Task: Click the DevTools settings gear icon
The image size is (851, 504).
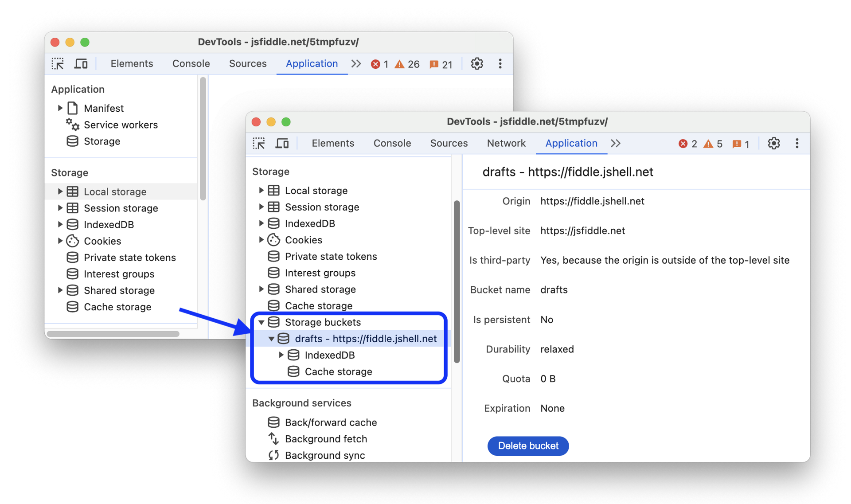Action: click(x=773, y=143)
